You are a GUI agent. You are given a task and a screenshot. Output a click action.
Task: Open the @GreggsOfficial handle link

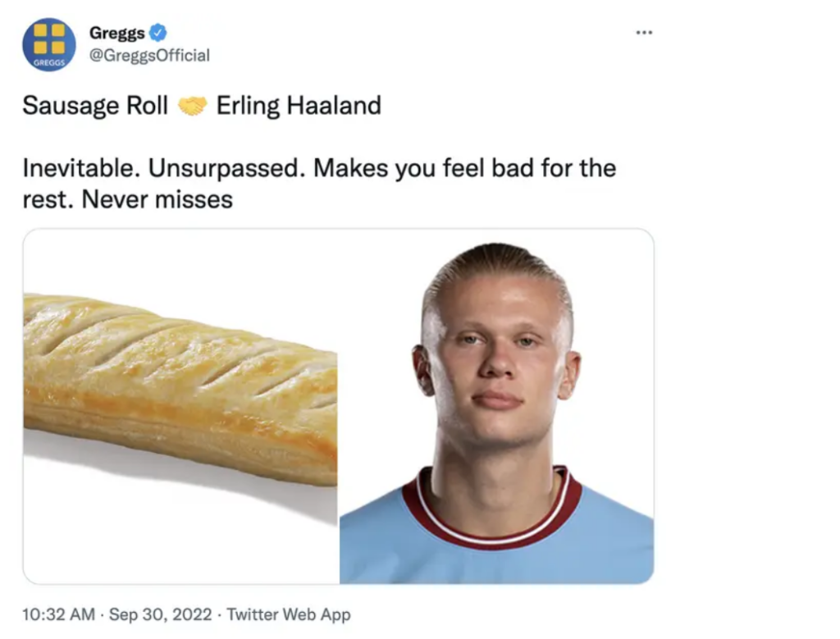pyautogui.click(x=149, y=55)
